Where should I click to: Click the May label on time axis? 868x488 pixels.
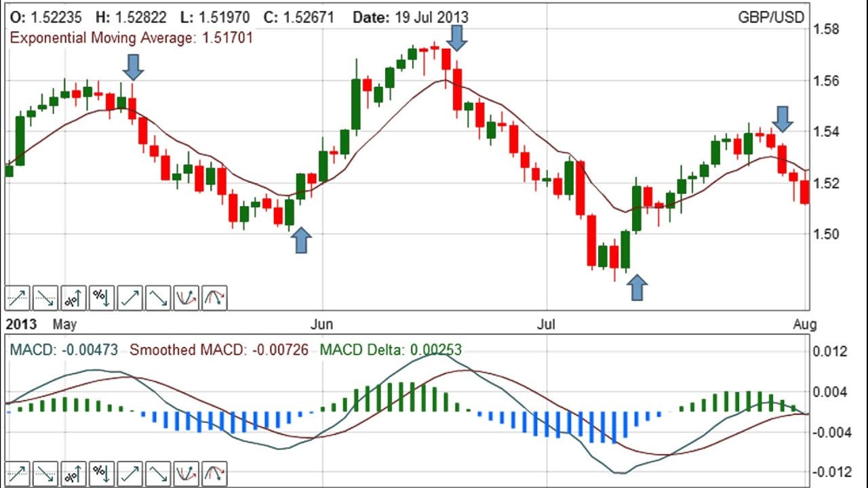coord(64,325)
